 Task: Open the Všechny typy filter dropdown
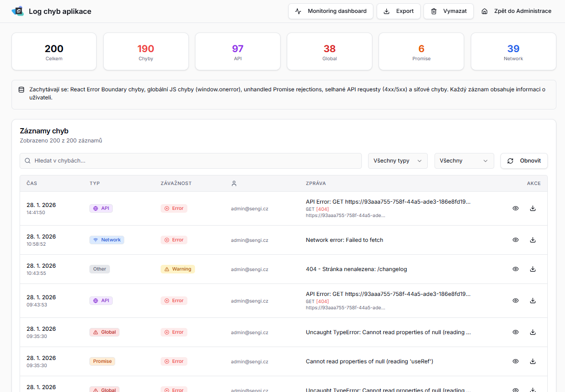(x=397, y=161)
